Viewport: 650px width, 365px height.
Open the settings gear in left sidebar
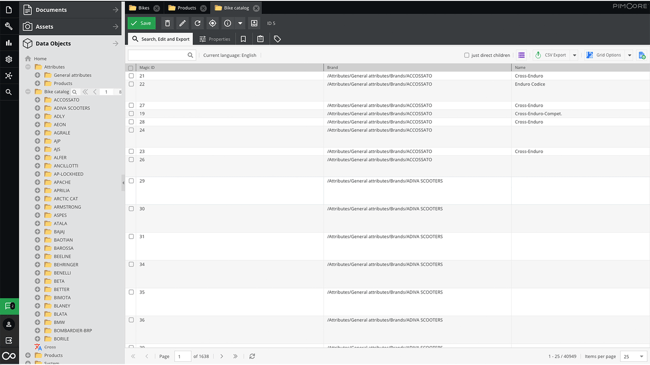pyautogui.click(x=9, y=59)
